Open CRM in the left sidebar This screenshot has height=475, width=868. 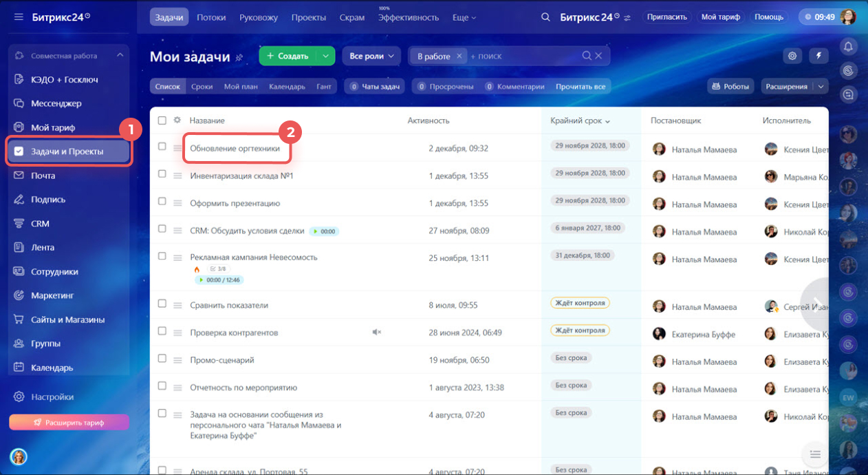(x=40, y=224)
